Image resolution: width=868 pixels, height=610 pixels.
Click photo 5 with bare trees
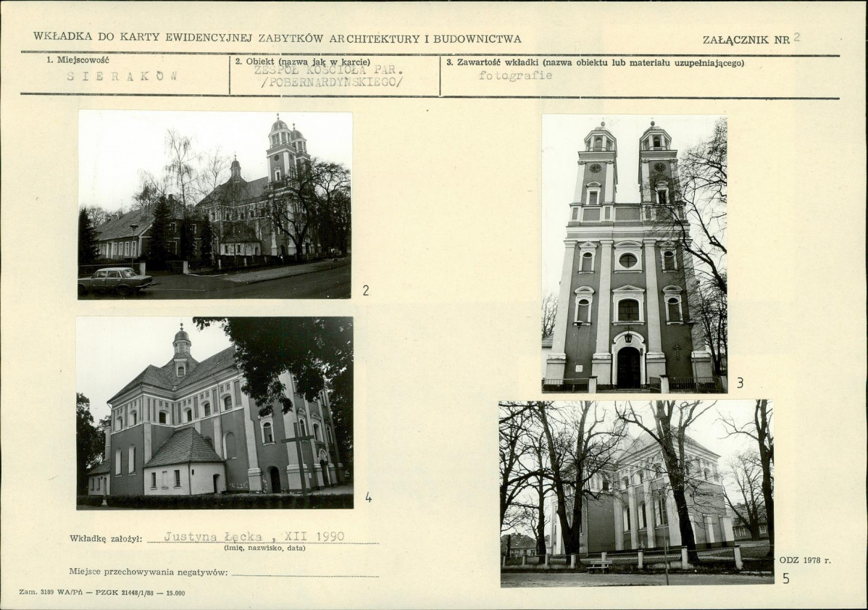pos(637,493)
